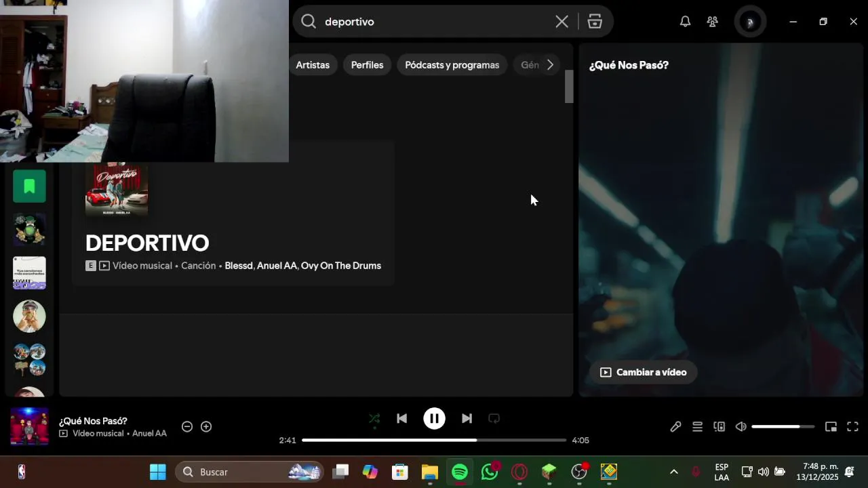Open the user profile avatar menu
868x488 pixels.
click(749, 22)
